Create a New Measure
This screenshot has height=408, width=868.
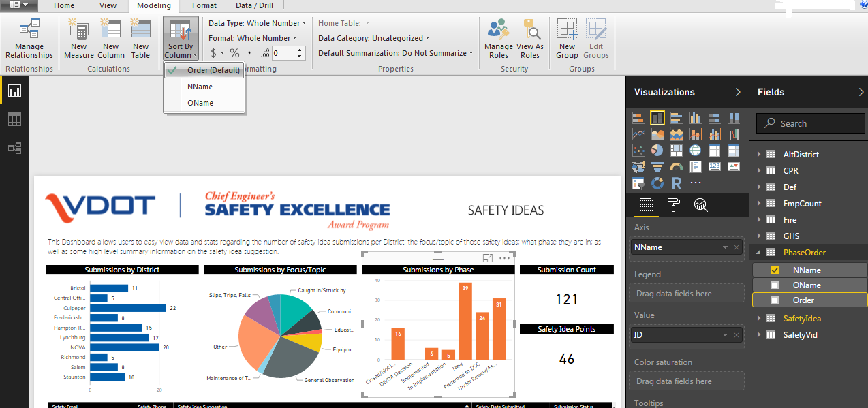[79, 40]
